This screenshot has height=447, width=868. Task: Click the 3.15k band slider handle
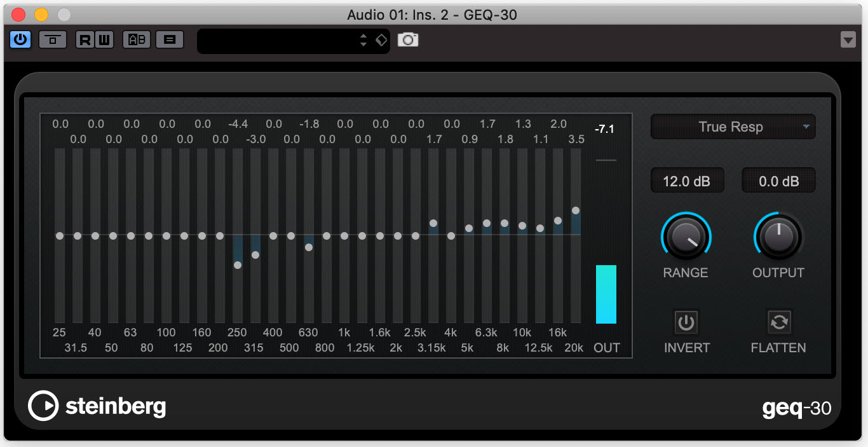point(433,224)
